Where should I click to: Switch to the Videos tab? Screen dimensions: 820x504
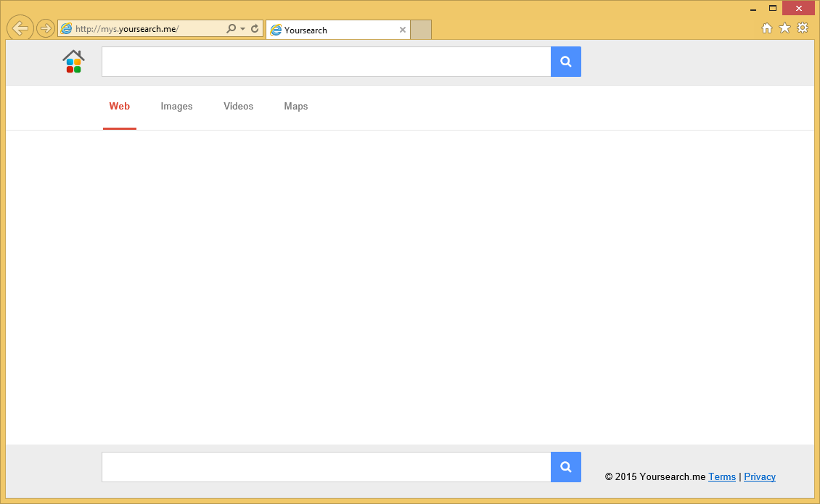coord(239,106)
